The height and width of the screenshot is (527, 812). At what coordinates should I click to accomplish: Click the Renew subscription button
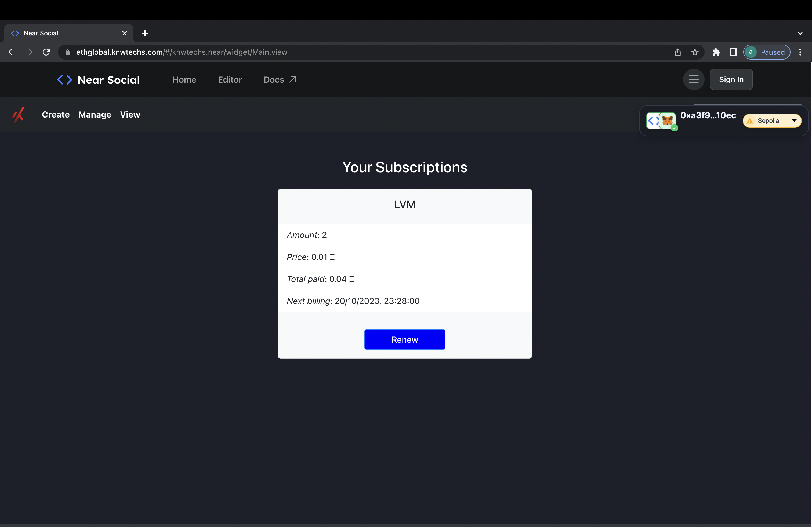click(405, 339)
